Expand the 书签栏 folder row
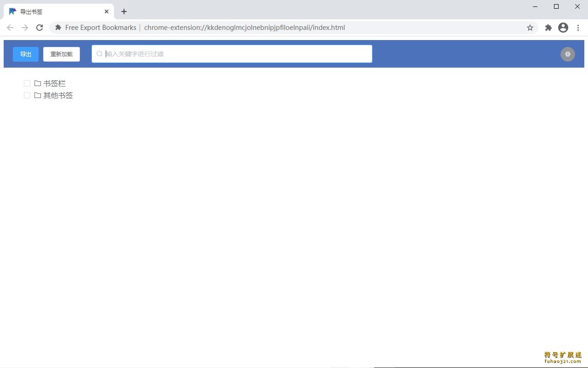Image resolution: width=588 pixels, height=368 pixels. (x=55, y=83)
